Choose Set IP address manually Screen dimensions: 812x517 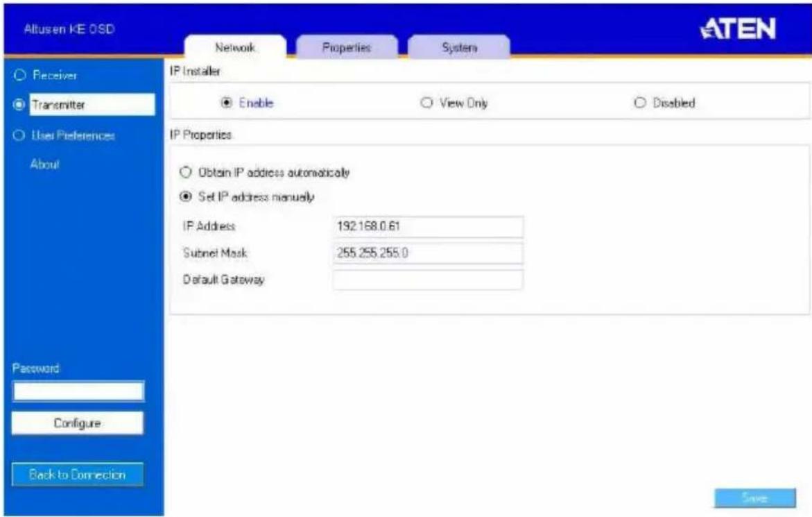(x=185, y=197)
